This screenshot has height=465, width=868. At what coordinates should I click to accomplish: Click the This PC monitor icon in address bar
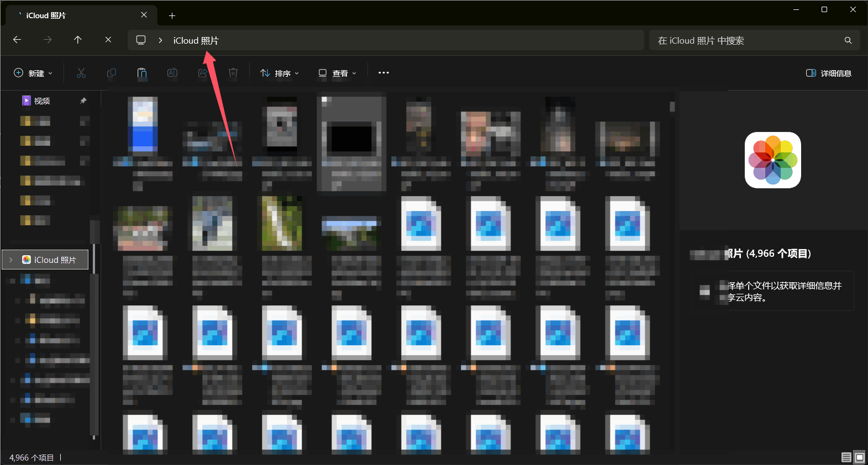141,40
